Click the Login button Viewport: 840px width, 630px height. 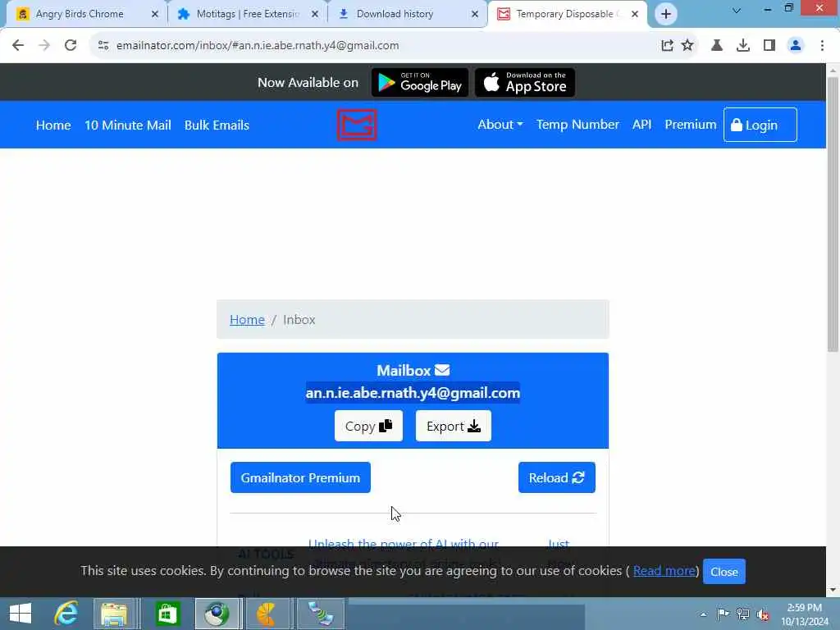760,125
